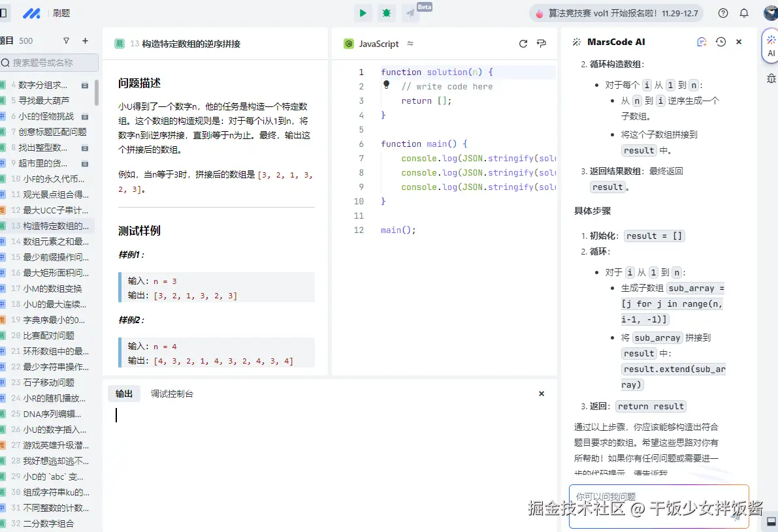Toggle the sidebar panel icon at top left

click(3, 13)
